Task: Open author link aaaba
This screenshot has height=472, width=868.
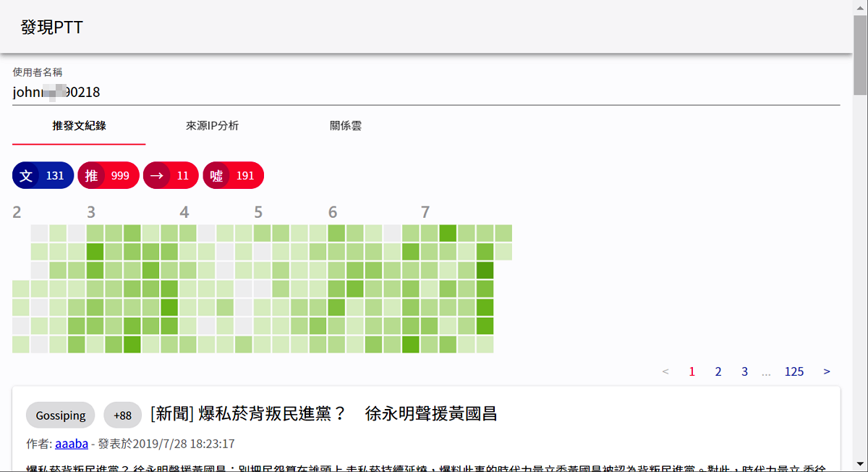Action: [72, 443]
